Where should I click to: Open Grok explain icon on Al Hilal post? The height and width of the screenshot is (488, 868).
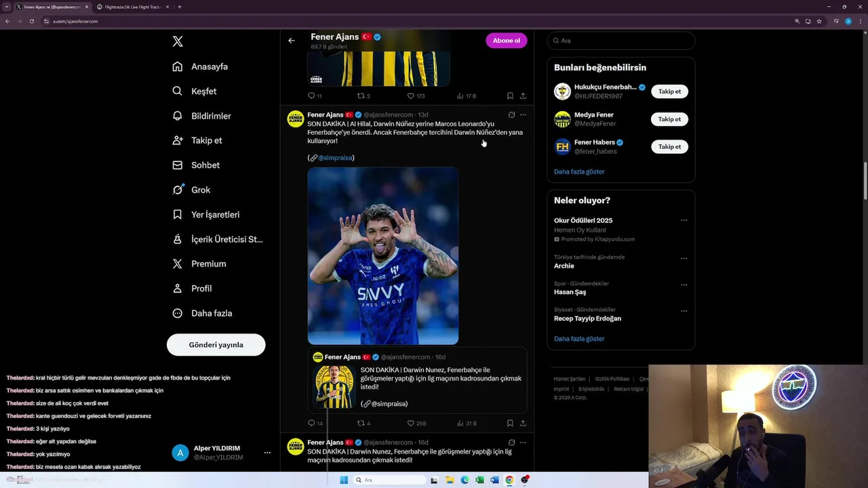[x=511, y=115]
